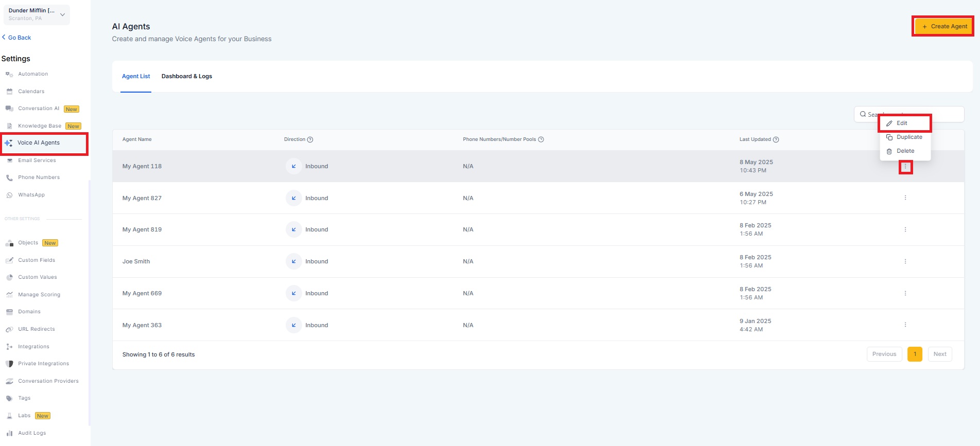Image resolution: width=980 pixels, height=446 pixels.
Task: Open the three-dot menu for My Agent 363
Action: click(x=905, y=325)
